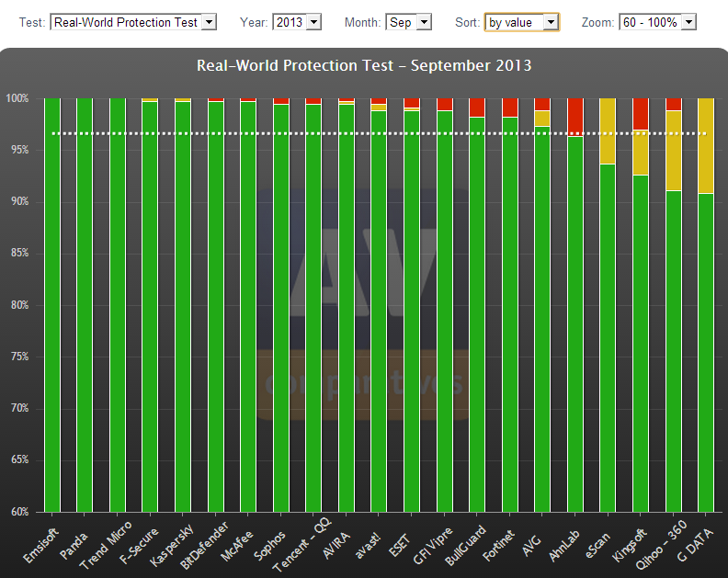Click the chart title Real-World Protection Test

tap(364, 65)
